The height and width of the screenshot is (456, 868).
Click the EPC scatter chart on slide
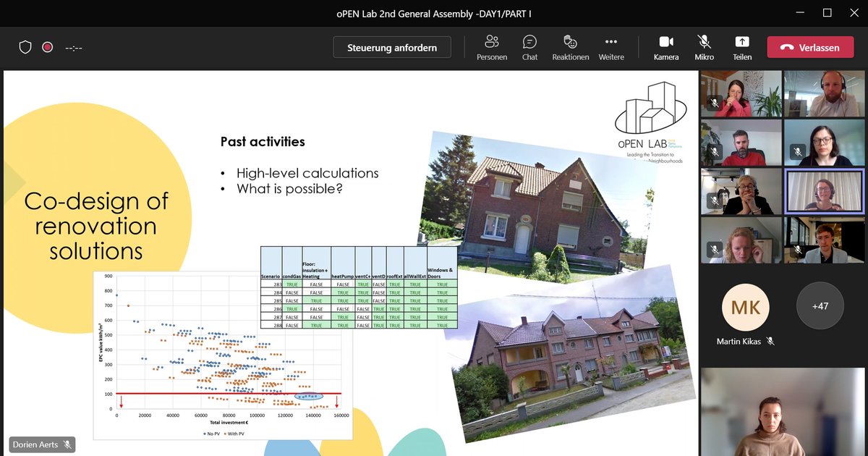[x=223, y=355]
